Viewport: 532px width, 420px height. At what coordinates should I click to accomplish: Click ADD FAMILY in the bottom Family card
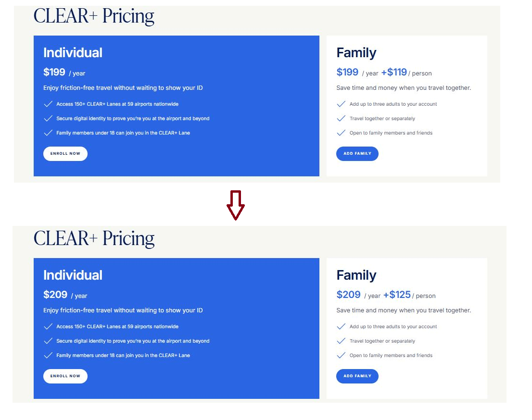357,376
